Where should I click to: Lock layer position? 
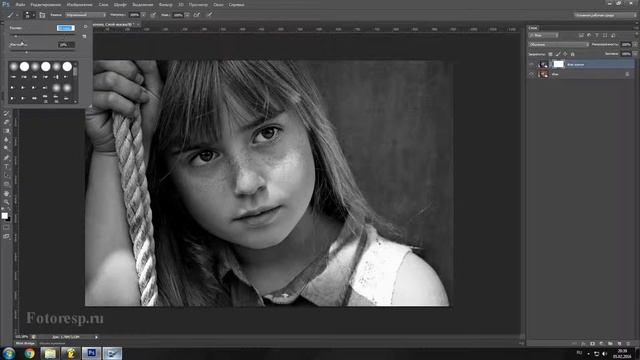point(565,54)
